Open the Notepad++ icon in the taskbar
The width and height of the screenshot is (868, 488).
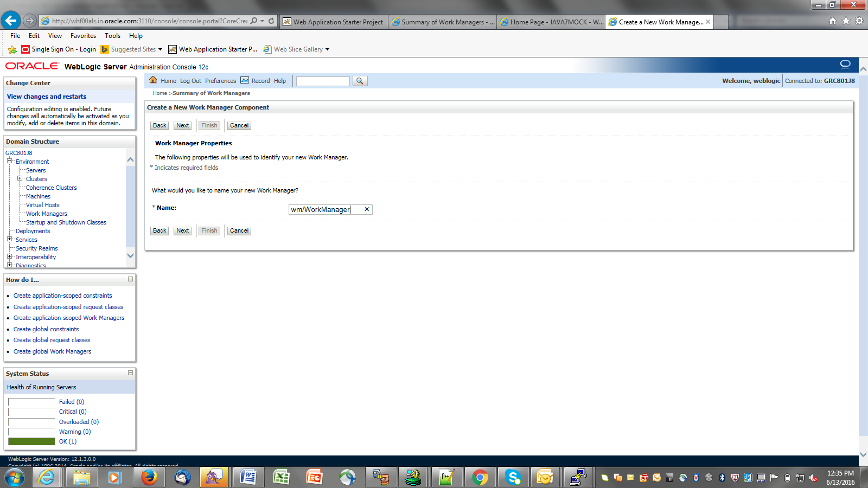(446, 477)
